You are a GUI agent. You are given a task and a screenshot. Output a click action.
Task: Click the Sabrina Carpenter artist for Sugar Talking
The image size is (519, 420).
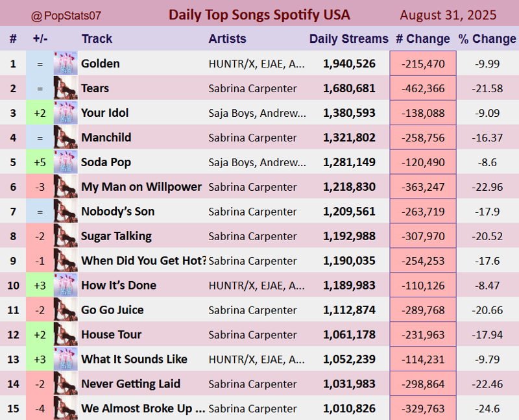(252, 236)
